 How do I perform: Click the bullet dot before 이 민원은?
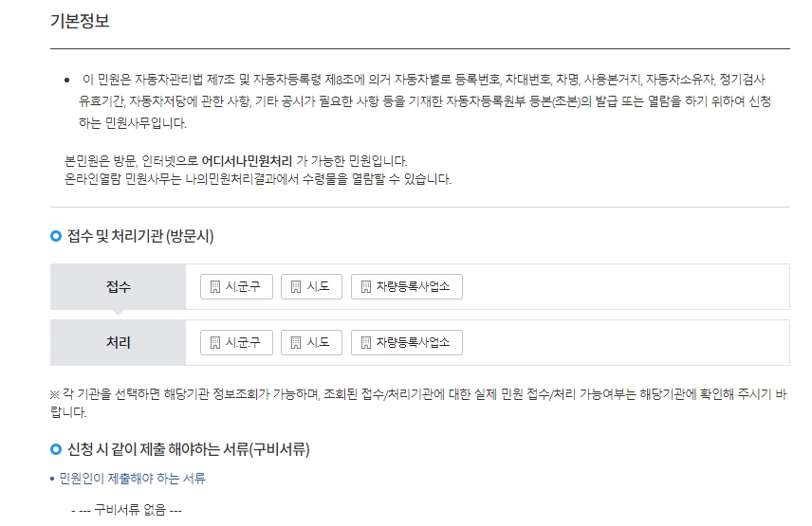pos(66,80)
